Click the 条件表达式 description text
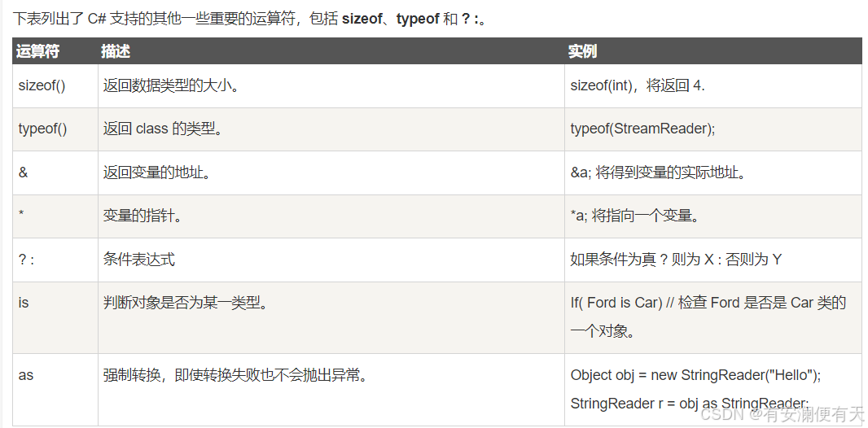 click(x=139, y=259)
